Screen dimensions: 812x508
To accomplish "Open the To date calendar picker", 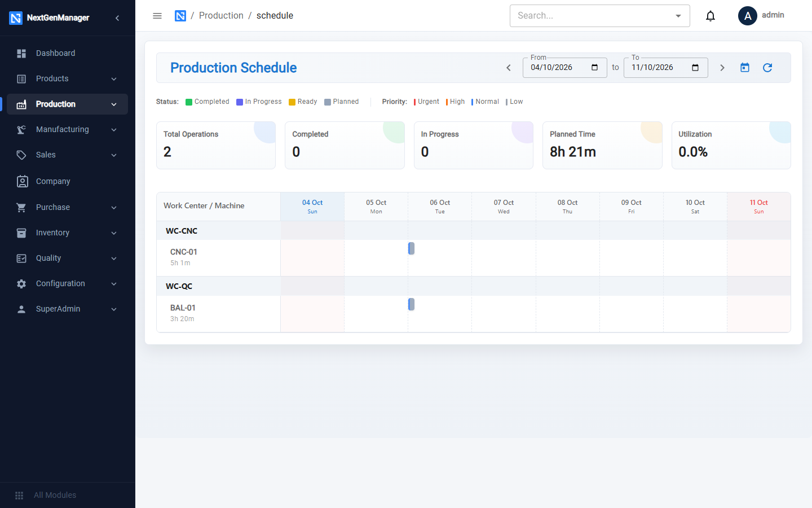I will [695, 68].
